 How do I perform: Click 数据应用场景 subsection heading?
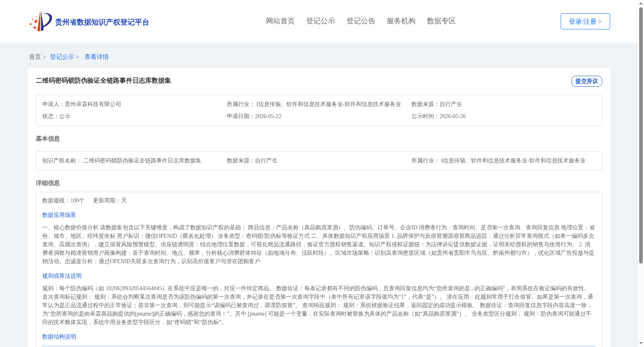point(59,215)
